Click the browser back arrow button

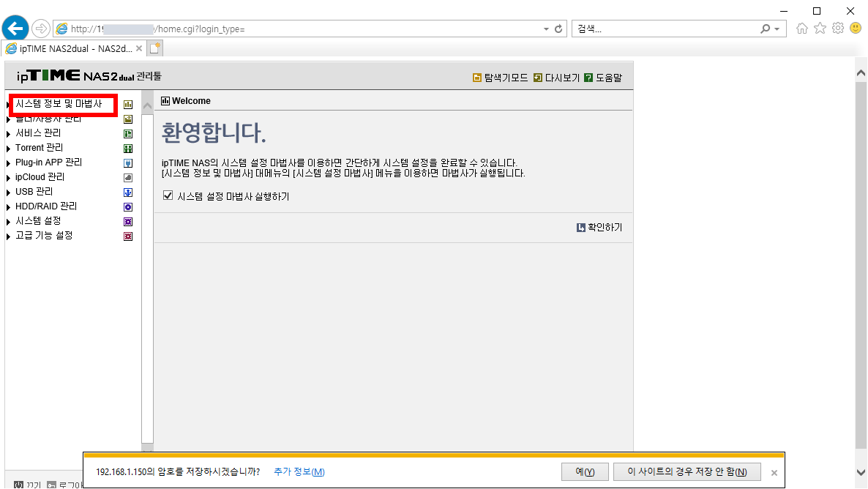[15, 29]
